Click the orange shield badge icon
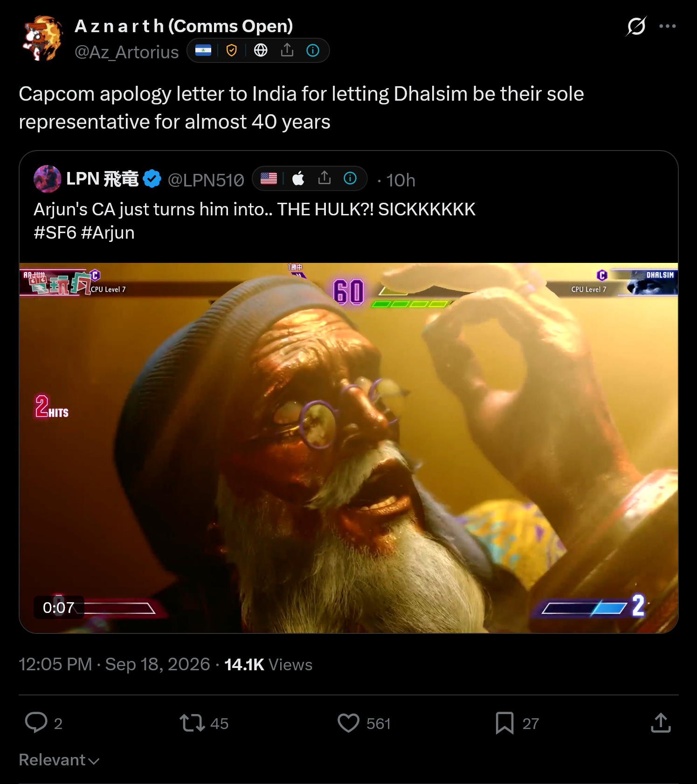 coord(232,50)
